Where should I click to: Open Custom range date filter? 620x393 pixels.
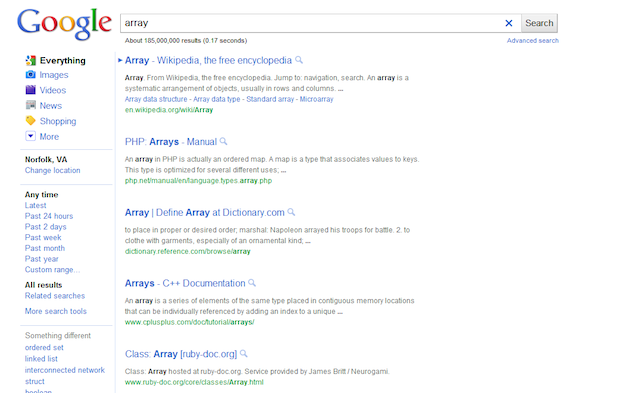52,269
